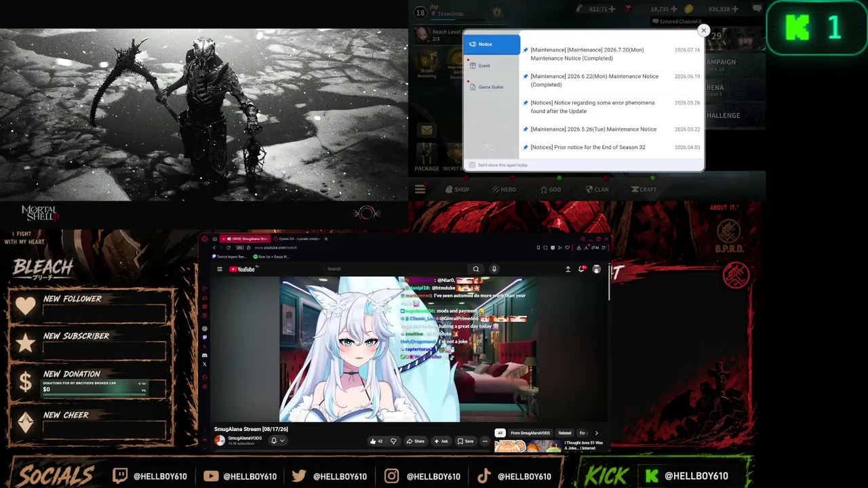Switch to the Opera GX Update tab

click(x=297, y=239)
